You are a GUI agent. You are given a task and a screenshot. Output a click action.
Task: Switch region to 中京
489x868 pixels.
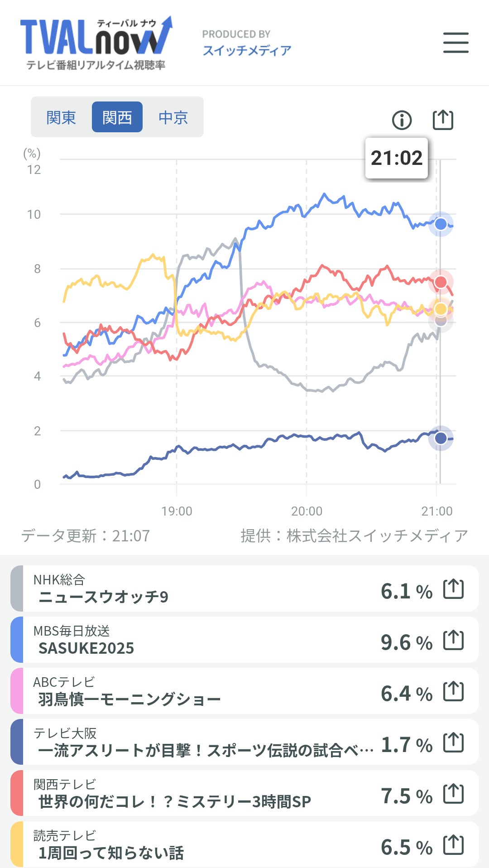(173, 117)
